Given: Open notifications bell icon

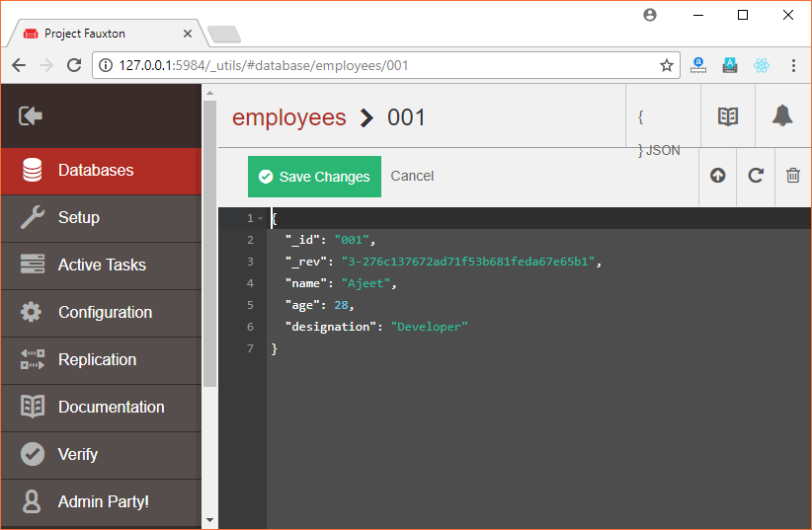Looking at the screenshot, I should click(782, 114).
